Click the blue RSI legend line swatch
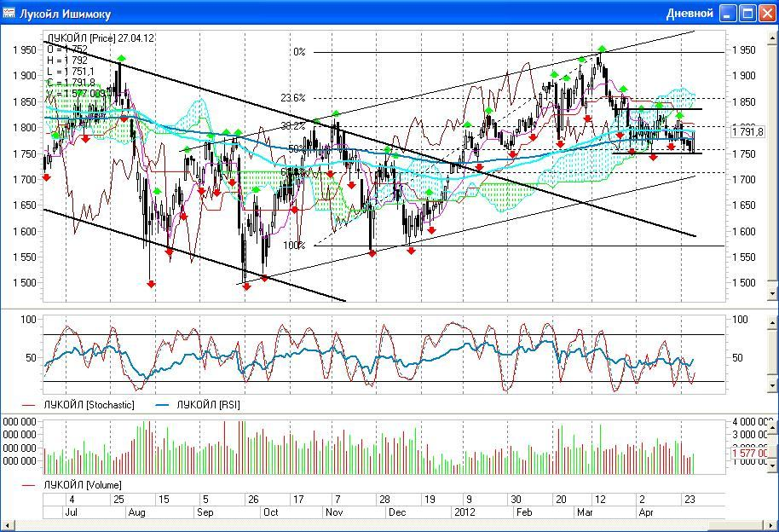This screenshot has height=532, width=779. click(164, 405)
